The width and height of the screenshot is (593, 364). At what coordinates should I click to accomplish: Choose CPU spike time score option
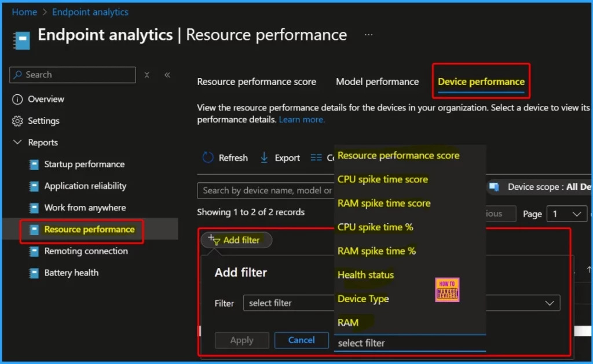pyautogui.click(x=382, y=179)
